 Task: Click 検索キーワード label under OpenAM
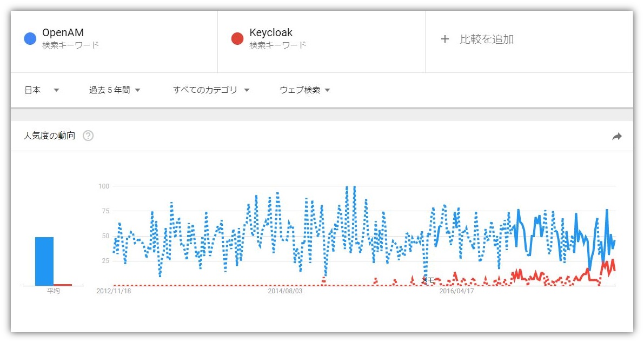coord(70,45)
